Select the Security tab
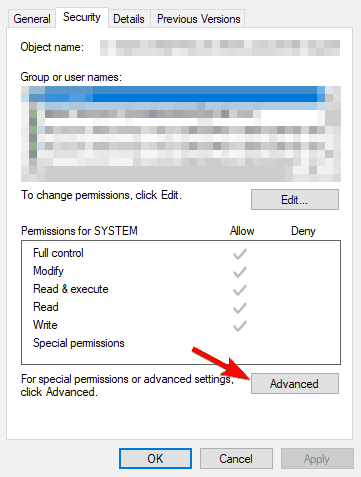361x477 pixels. click(82, 17)
